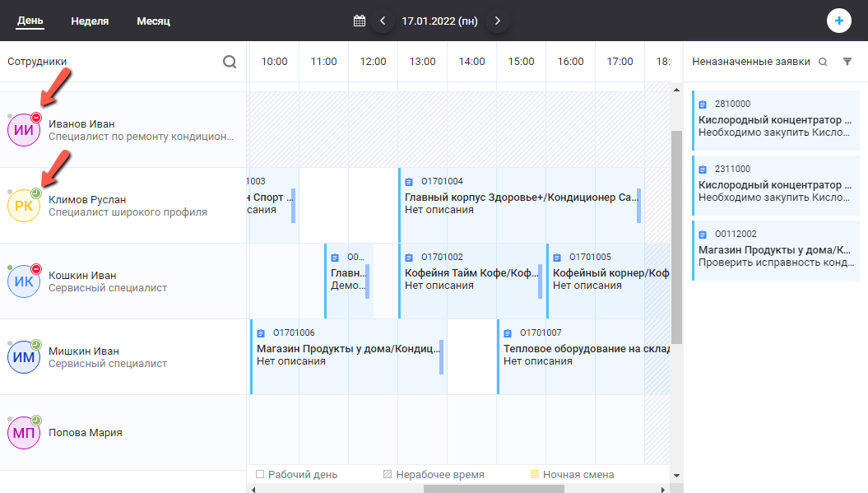Select employee name Кошкин Иван
The height and width of the screenshot is (493, 868).
click(82, 275)
